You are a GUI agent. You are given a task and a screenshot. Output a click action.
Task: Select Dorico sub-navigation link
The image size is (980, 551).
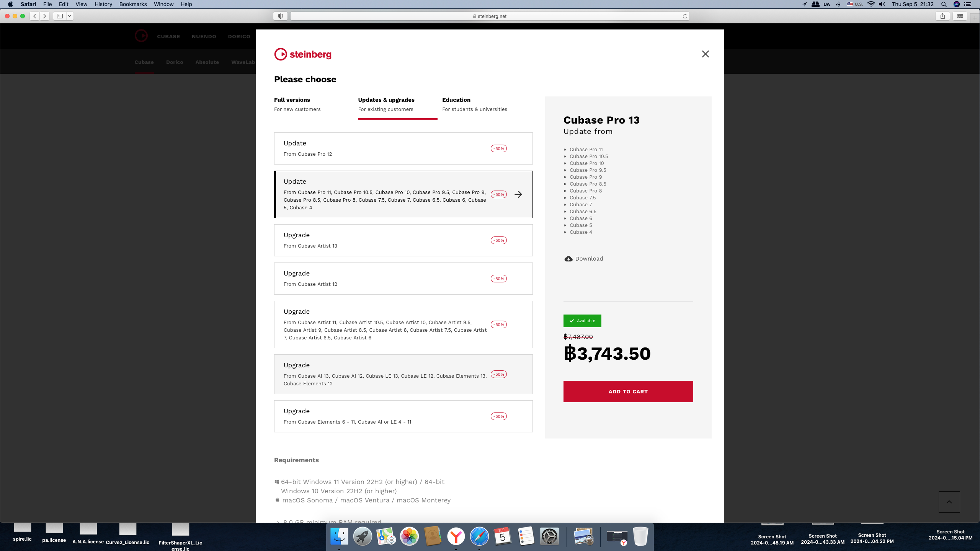click(175, 62)
